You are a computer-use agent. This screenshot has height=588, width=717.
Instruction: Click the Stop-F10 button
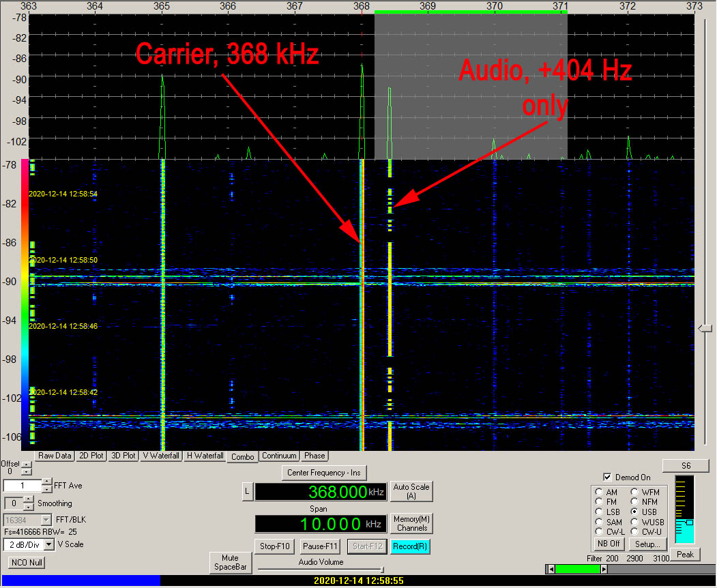click(274, 546)
